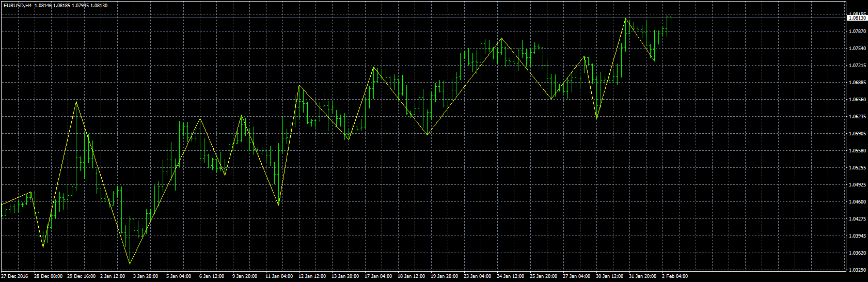868x282 pixels.
Task: Click the 1.07215 price axis label
Action: pyautogui.click(x=858, y=66)
